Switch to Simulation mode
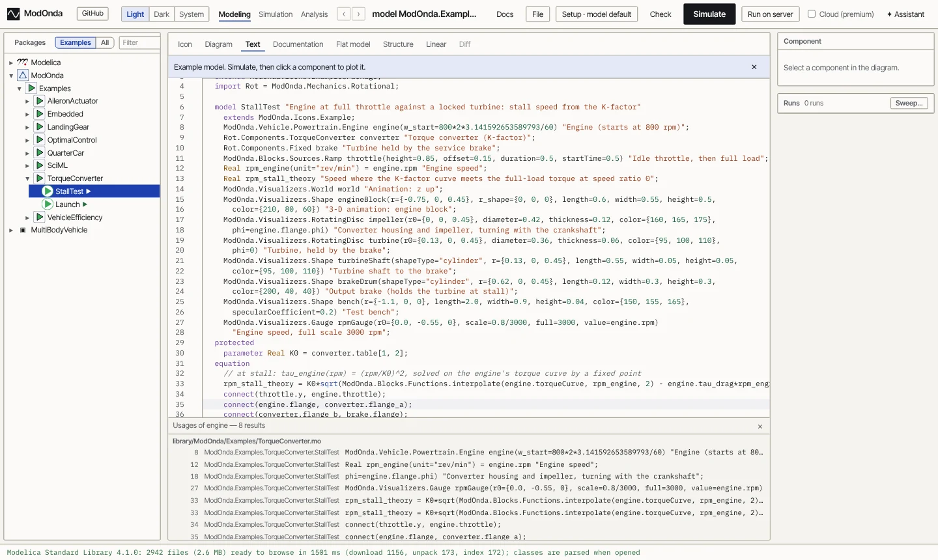Image resolution: width=938 pixels, height=560 pixels. [276, 14]
